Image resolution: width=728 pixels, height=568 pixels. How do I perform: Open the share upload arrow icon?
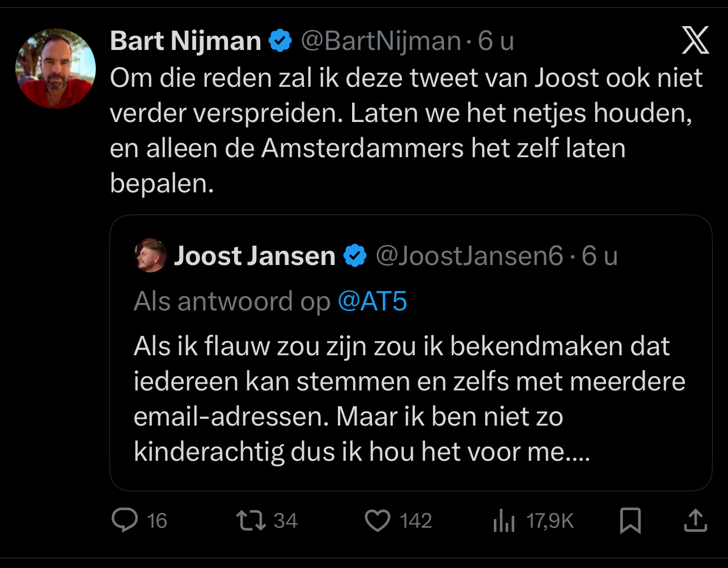pos(695,520)
